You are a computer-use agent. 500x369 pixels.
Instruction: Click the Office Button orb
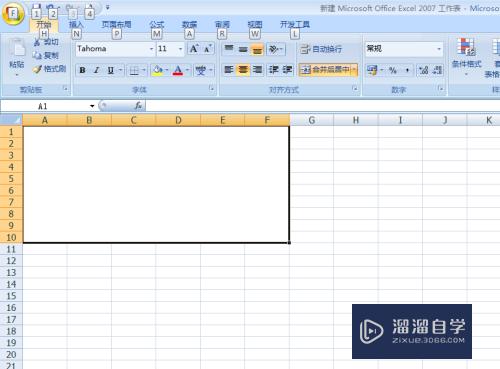tap(13, 14)
